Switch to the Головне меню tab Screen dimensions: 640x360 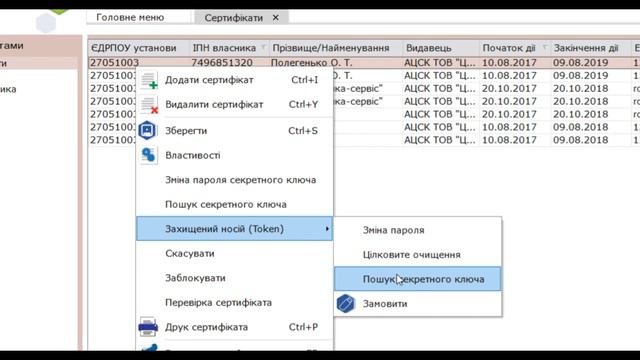[130, 17]
